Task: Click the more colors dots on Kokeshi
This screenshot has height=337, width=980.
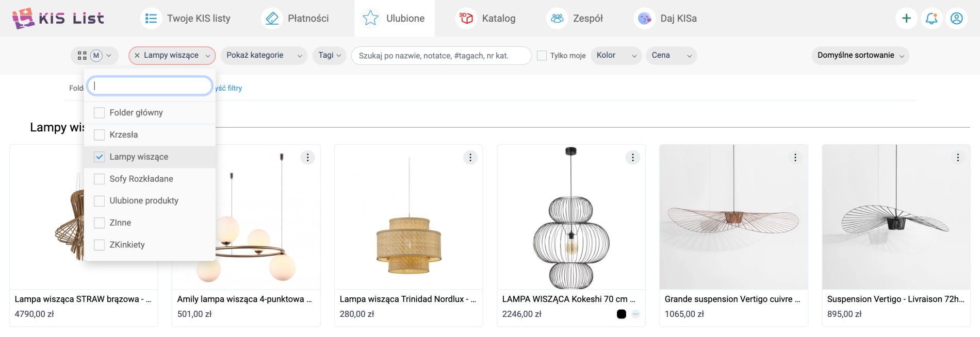Action: point(635,314)
